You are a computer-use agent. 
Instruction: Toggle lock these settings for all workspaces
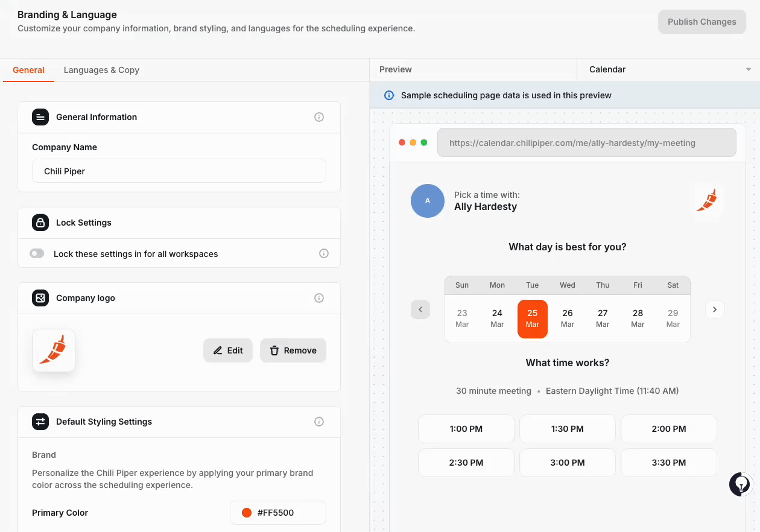click(37, 253)
